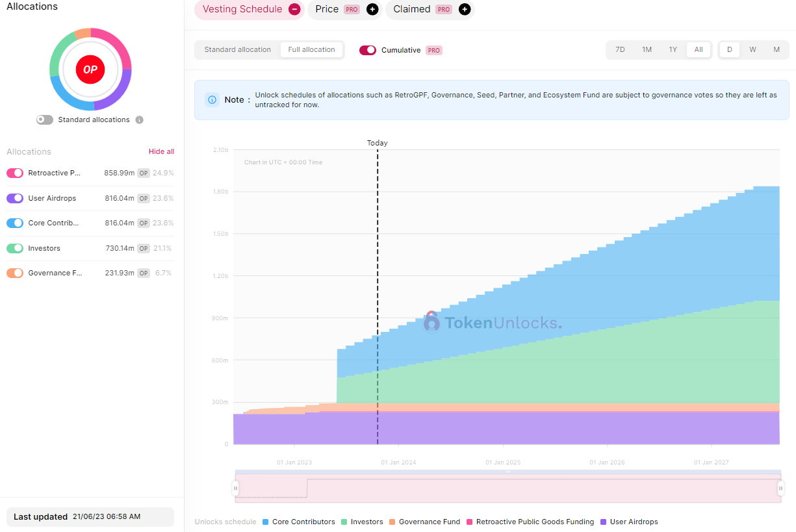Toggle Investors allocation visibility
This screenshot has height=532, width=796.
coord(15,248)
